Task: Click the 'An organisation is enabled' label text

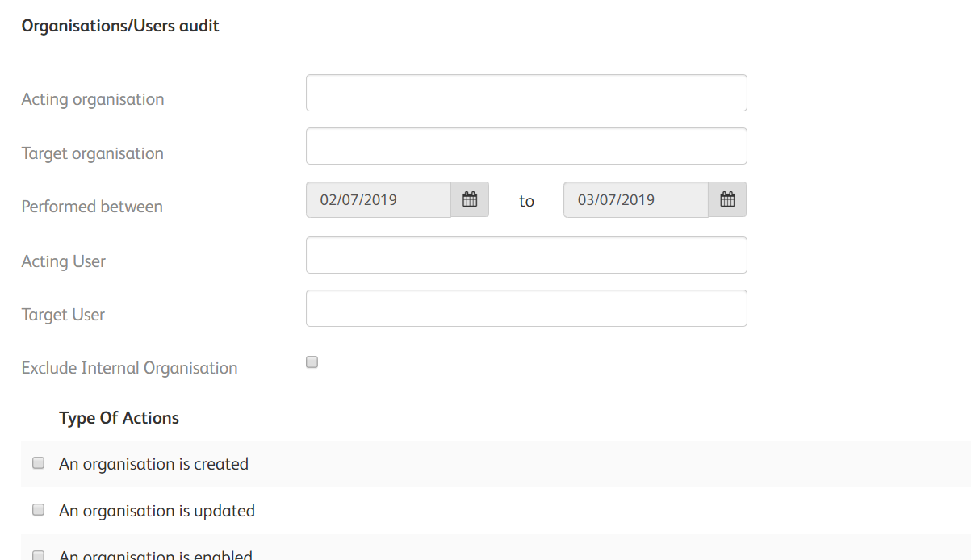Action: pos(156,554)
